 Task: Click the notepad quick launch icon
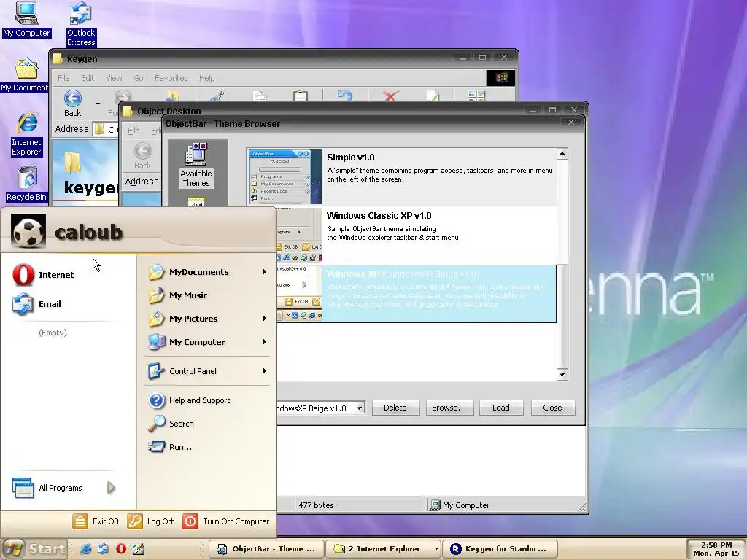tap(139, 548)
